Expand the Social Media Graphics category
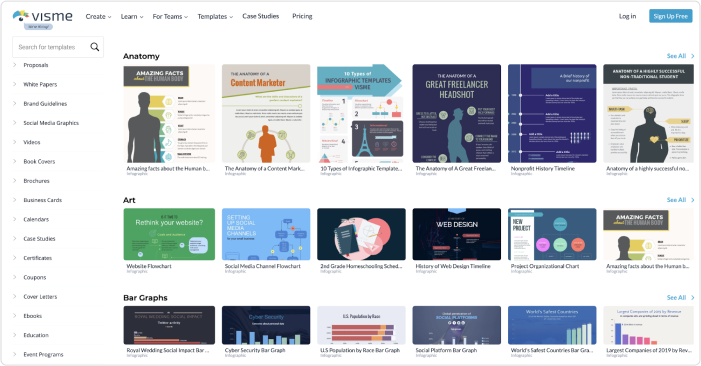 click(x=51, y=123)
